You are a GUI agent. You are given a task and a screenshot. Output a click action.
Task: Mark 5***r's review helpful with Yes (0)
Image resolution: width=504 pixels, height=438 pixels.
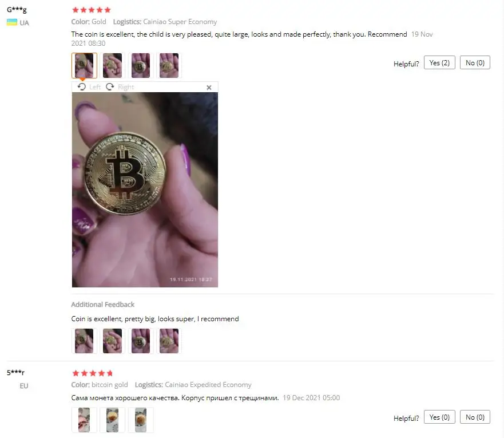tap(439, 417)
